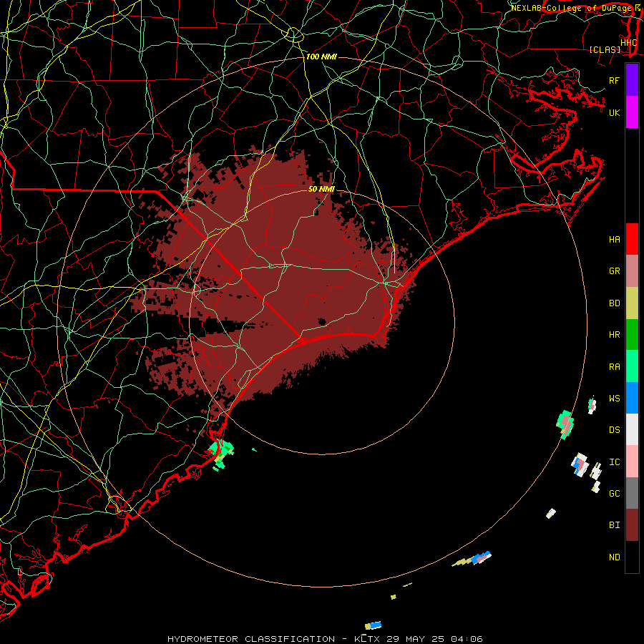Click the "04:06" timestamp text
The image size is (644, 644).
(467, 639)
